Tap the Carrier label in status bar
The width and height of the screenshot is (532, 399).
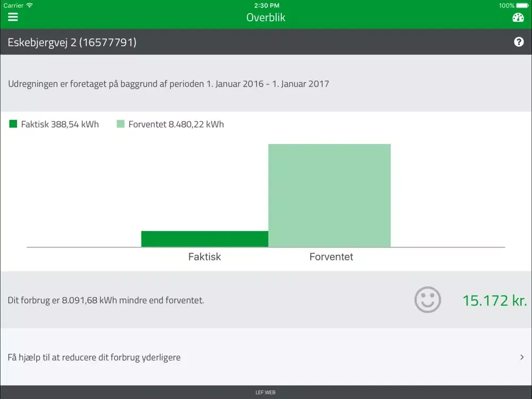[13, 5]
